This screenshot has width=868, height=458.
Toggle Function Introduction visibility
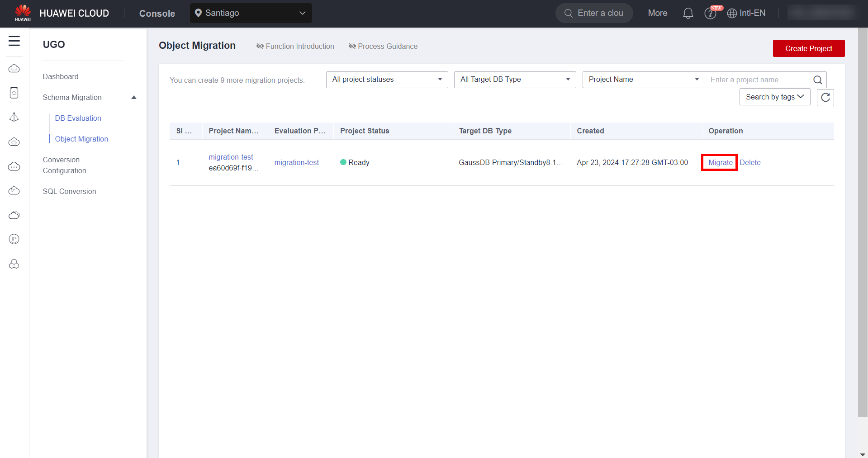coord(295,46)
